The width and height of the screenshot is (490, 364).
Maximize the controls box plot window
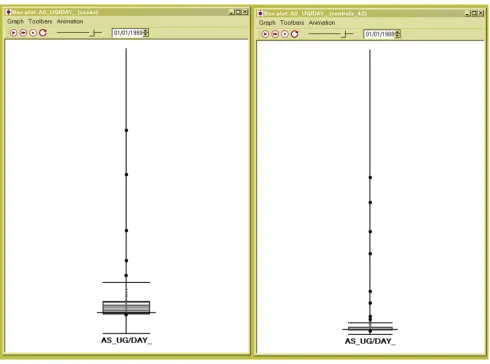pyautogui.click(x=474, y=13)
